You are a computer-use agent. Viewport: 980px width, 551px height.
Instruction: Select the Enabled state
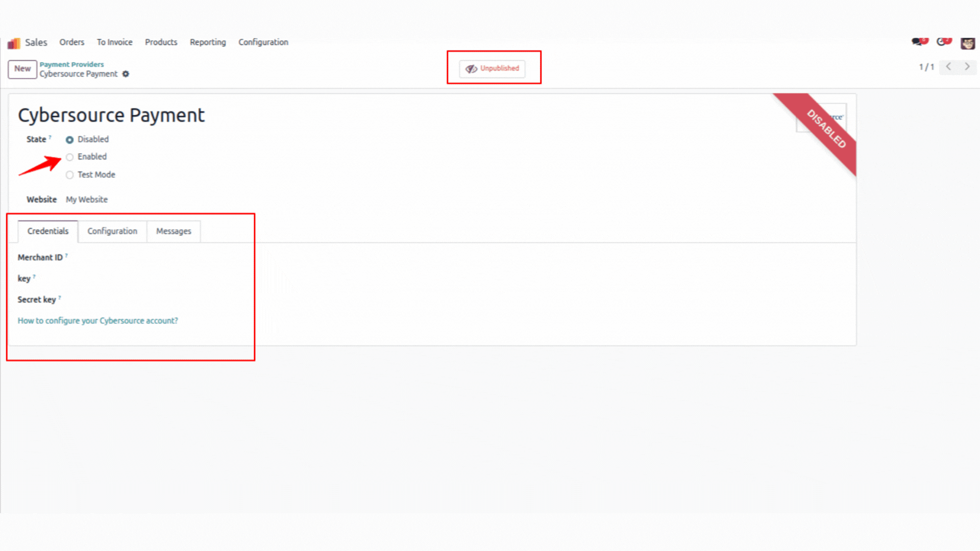[x=70, y=157]
